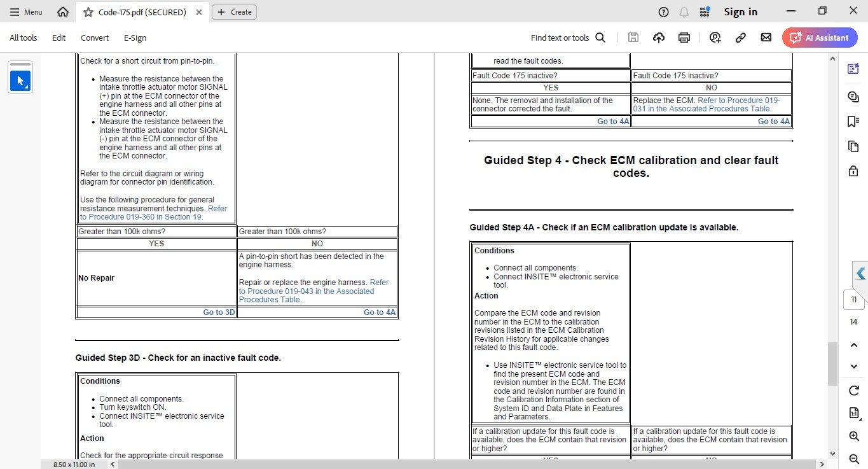This screenshot has width=868, height=469.
Task: Send file by email icon
Action: point(766,38)
